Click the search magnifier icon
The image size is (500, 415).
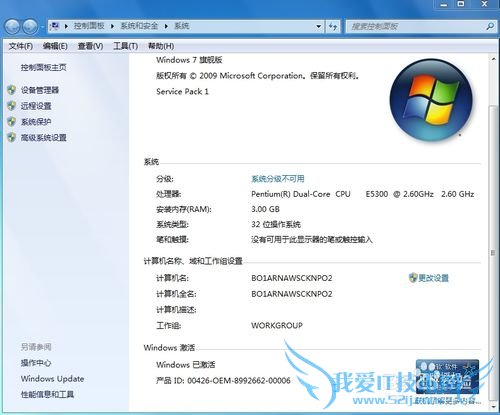click(x=490, y=26)
